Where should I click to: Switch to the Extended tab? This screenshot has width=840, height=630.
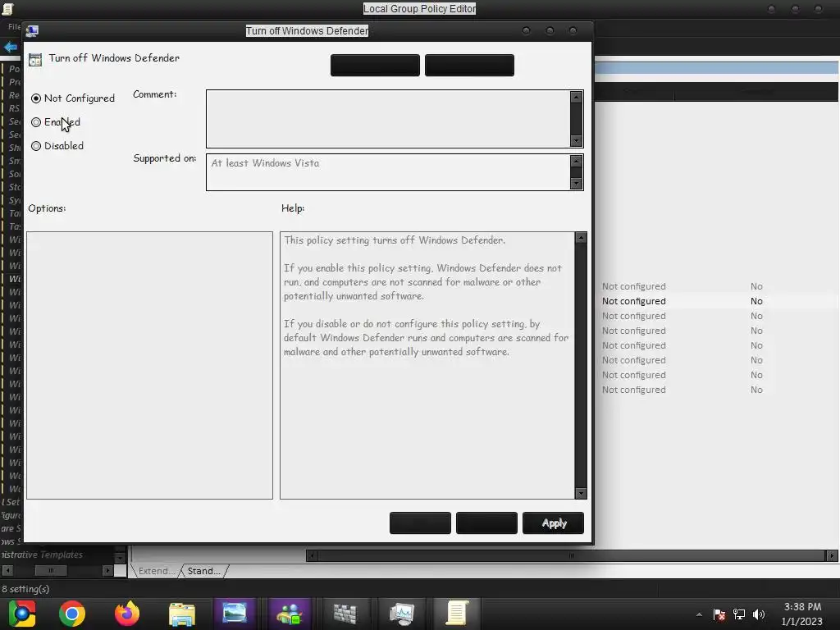tap(155, 571)
